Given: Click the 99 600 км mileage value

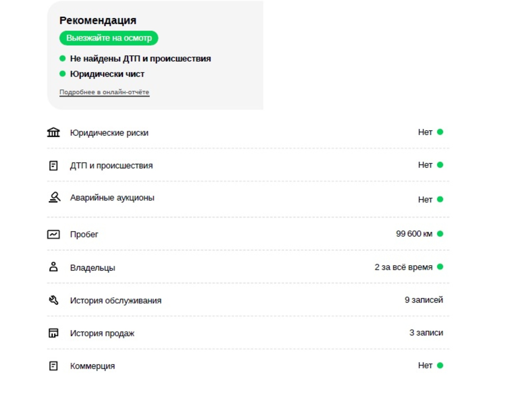Looking at the screenshot, I should click(x=414, y=234).
